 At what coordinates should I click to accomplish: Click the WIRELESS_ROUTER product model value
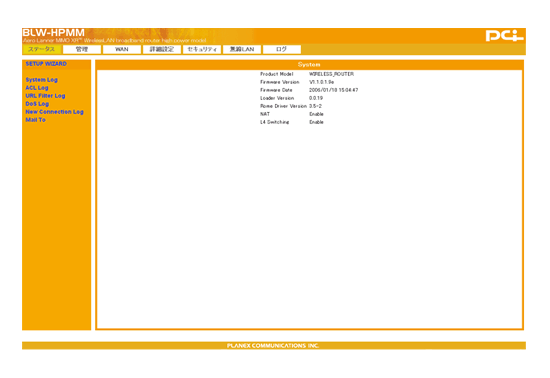(331, 74)
